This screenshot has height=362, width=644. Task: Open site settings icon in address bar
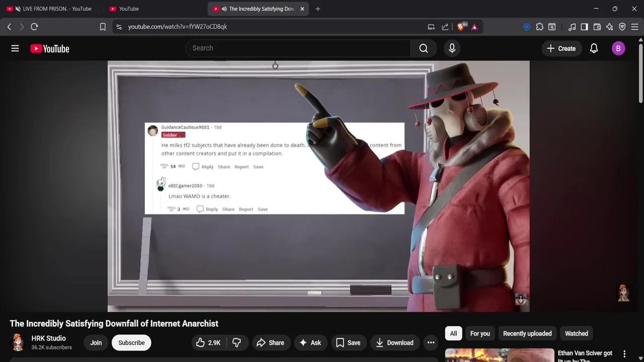tap(119, 27)
